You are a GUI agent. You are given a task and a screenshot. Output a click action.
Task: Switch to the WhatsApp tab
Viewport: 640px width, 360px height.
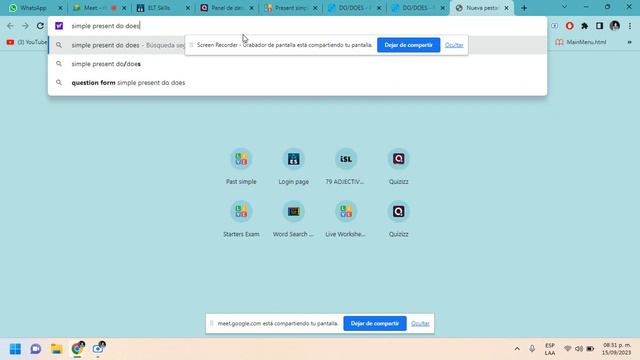tap(33, 8)
